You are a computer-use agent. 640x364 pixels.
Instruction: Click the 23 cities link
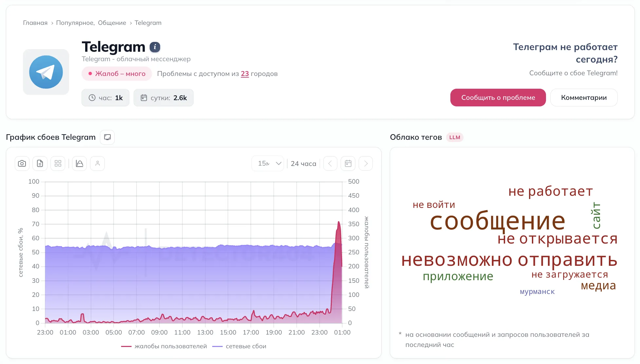245,74
